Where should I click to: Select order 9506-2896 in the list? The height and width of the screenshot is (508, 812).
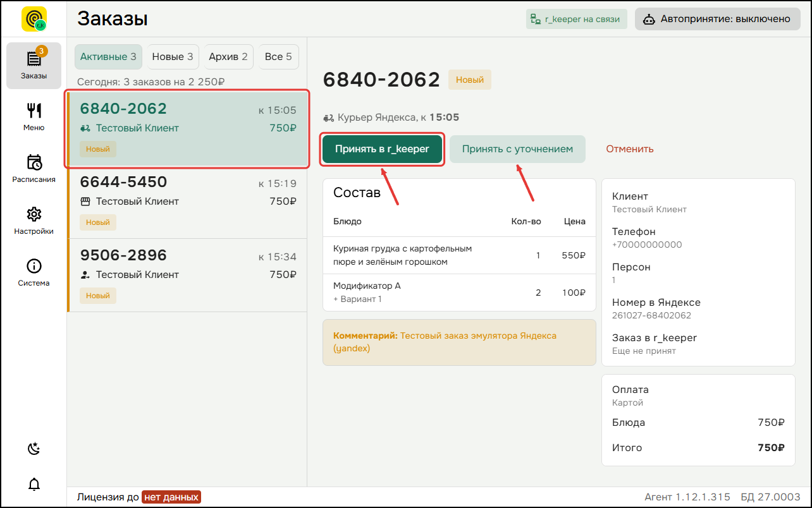(x=188, y=275)
